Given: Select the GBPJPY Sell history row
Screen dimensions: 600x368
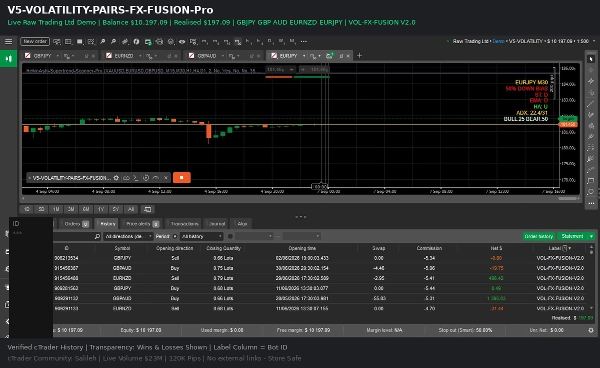Looking at the screenshot, I should [320, 258].
